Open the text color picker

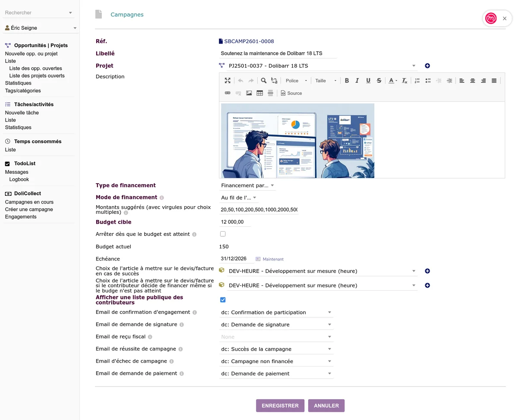pos(392,81)
